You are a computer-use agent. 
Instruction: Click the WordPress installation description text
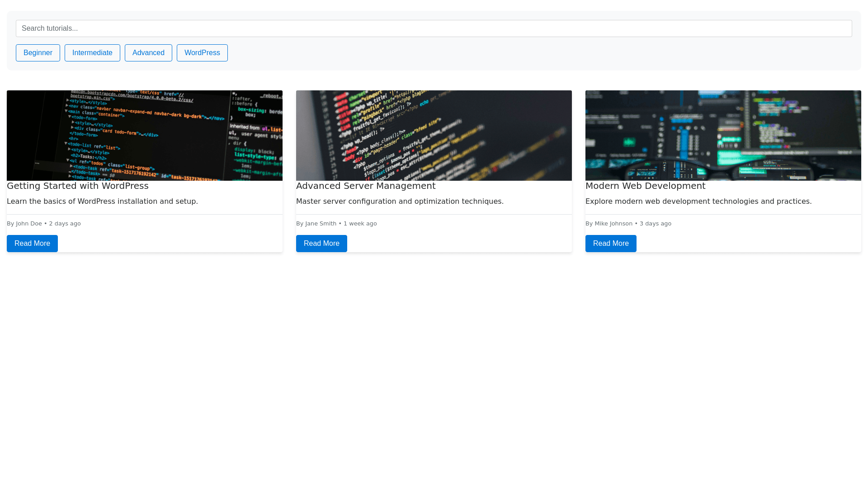[102, 202]
